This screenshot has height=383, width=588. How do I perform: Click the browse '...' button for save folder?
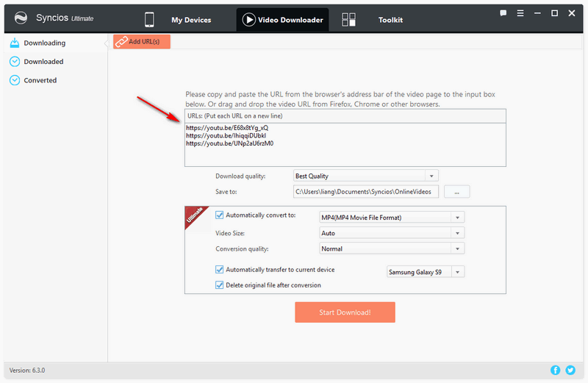[x=456, y=192]
